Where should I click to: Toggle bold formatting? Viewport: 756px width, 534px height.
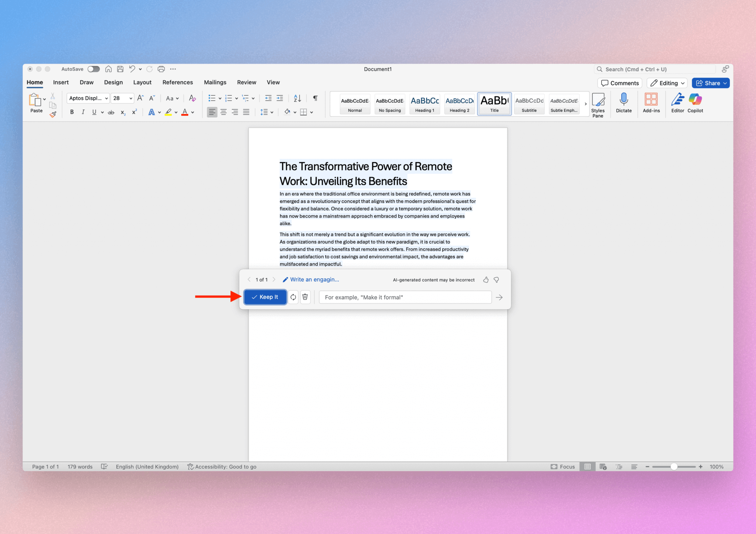pos(72,112)
